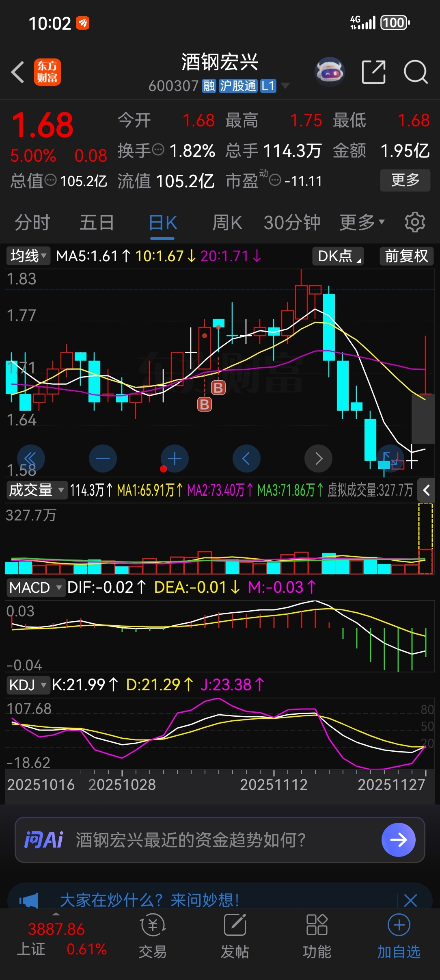Viewport: 440px width, 980px height.
Task: Jump to earliest candles double-left arrow
Action: click(x=31, y=459)
